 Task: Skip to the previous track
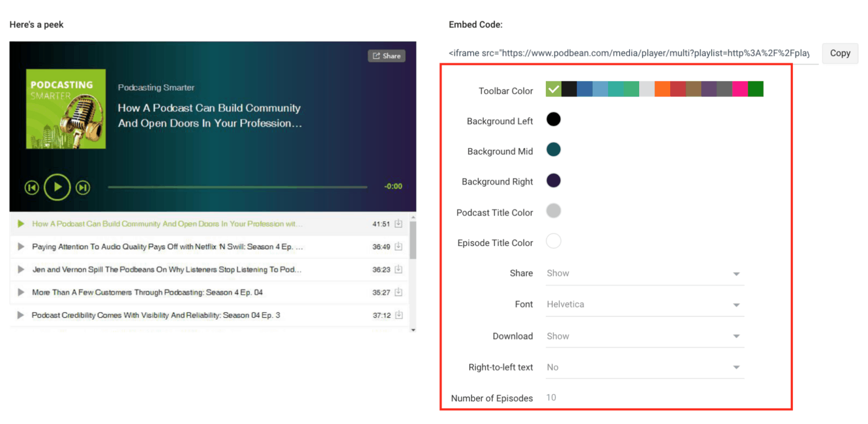(32, 187)
